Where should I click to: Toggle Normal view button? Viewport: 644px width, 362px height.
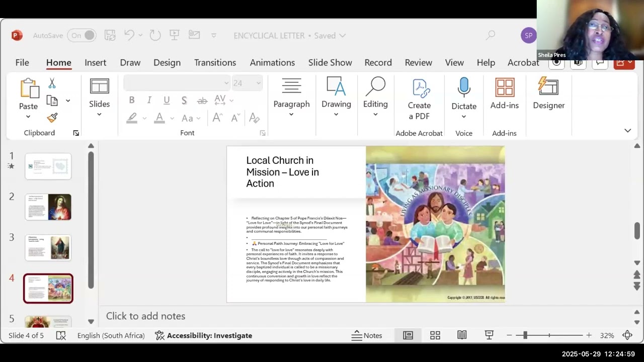tap(408, 335)
